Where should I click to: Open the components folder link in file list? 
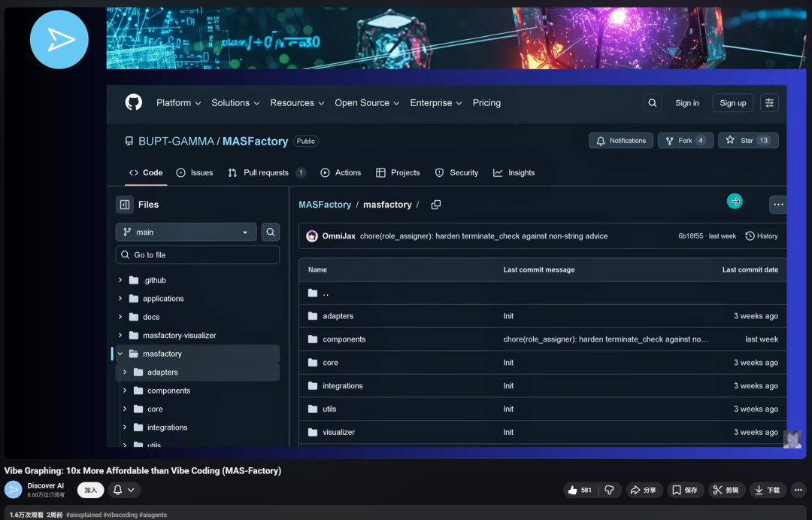coord(344,339)
